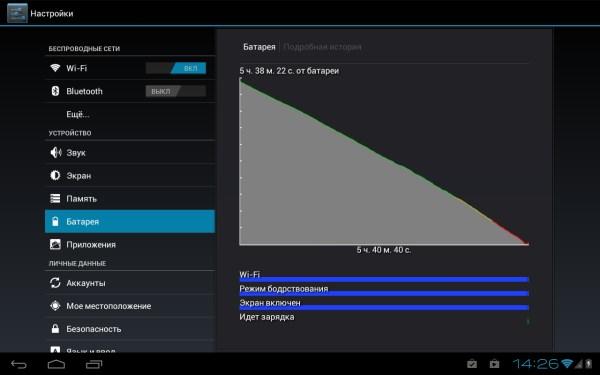Click the 14:26 clock in status bar
The width and height of the screenshot is (600, 375).
pos(536,364)
